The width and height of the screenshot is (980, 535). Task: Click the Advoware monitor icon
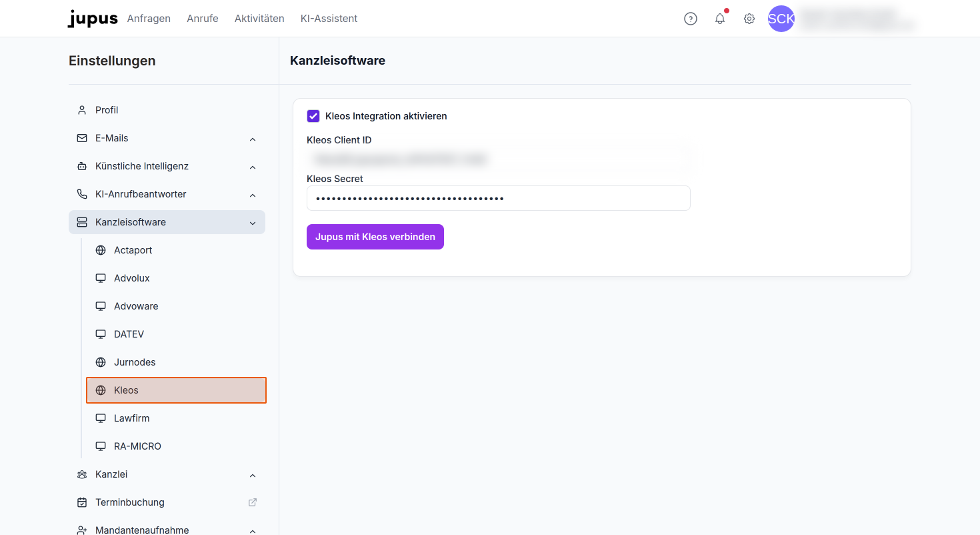(101, 306)
